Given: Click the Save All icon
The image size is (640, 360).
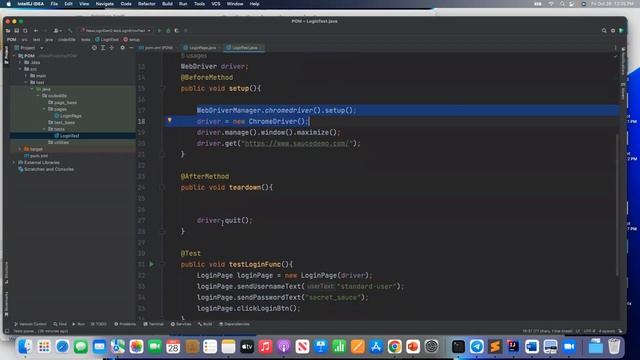Looking at the screenshot, I should coord(16,31).
